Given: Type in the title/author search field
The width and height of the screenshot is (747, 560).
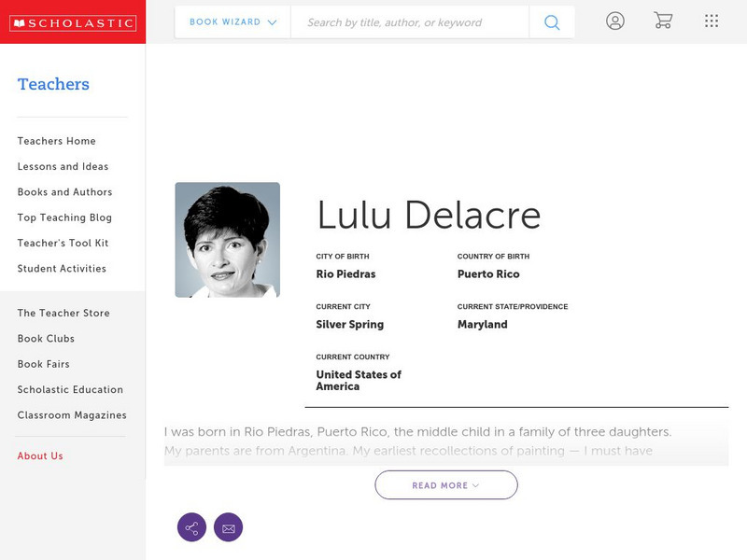Looking at the screenshot, I should coord(409,22).
